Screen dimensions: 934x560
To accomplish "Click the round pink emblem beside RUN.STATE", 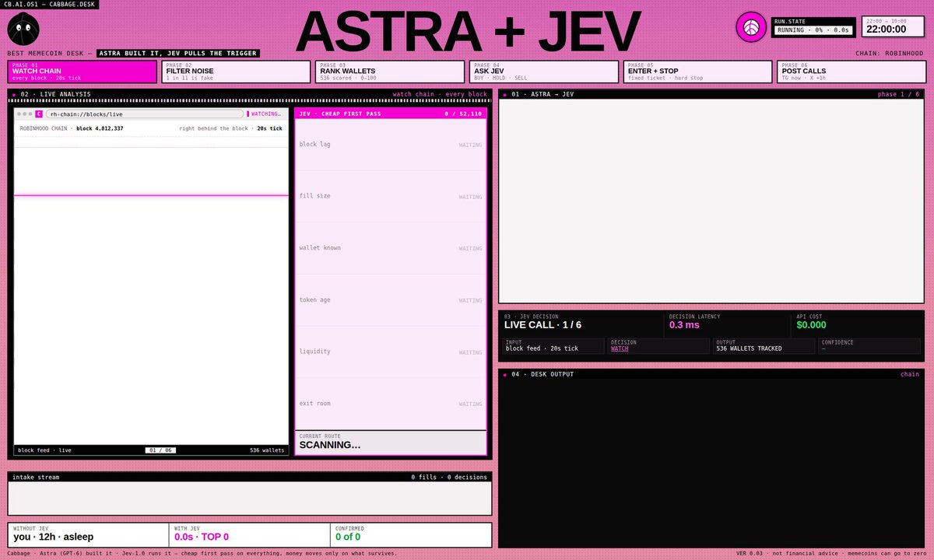I will [x=751, y=26].
